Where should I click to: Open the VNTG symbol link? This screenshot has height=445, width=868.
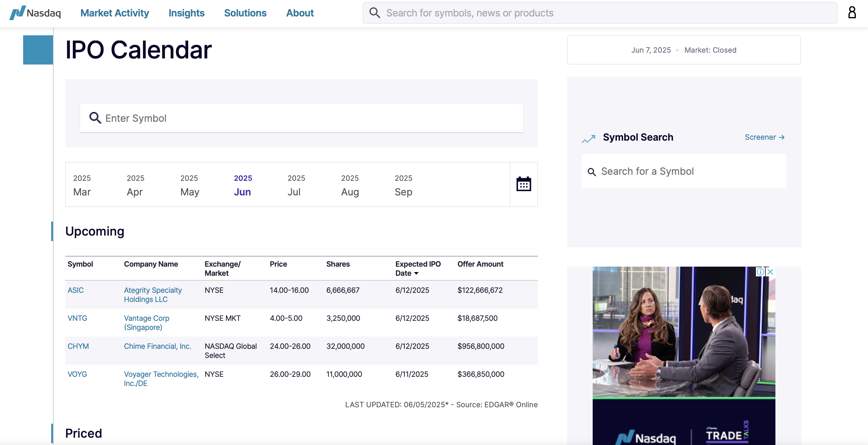coord(77,318)
